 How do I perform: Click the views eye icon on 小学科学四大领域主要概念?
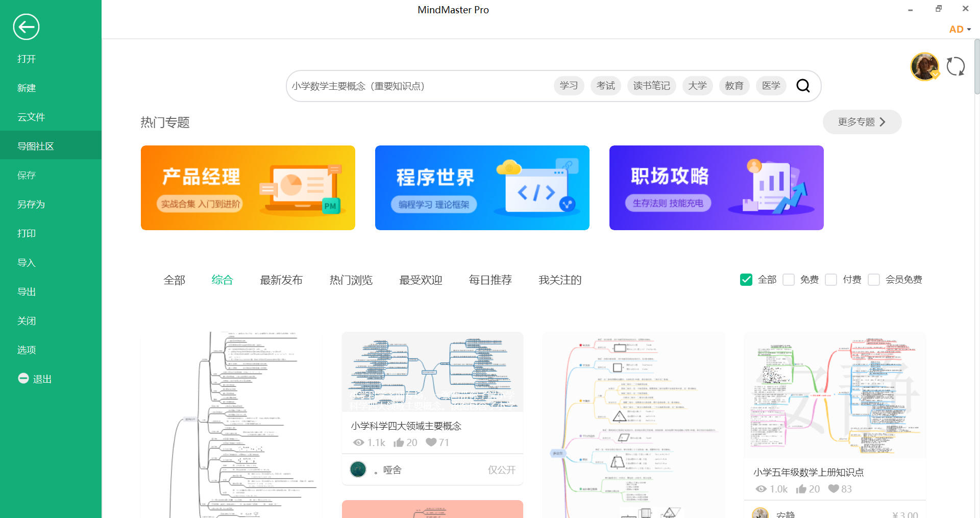click(358, 442)
